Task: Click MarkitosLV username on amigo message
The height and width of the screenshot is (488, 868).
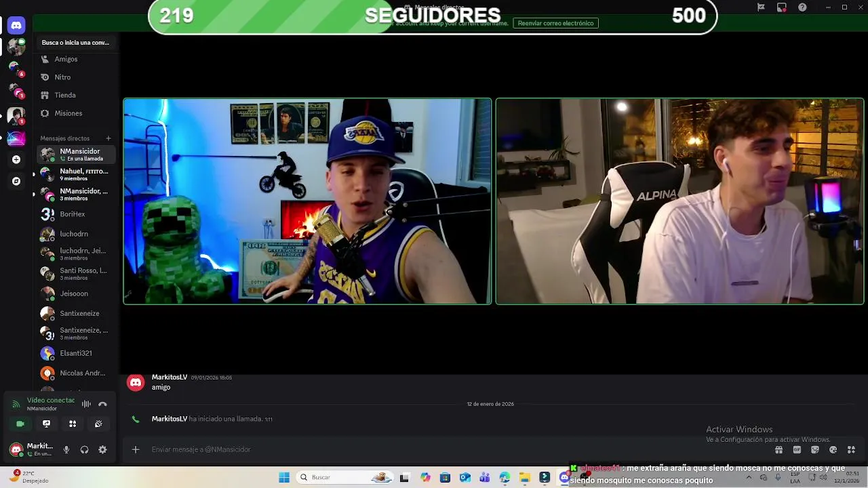Action: [170, 377]
